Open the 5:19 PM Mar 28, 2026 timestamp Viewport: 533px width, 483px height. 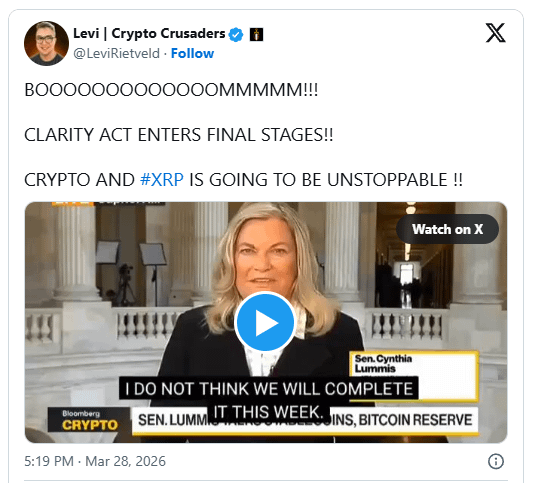click(x=95, y=462)
